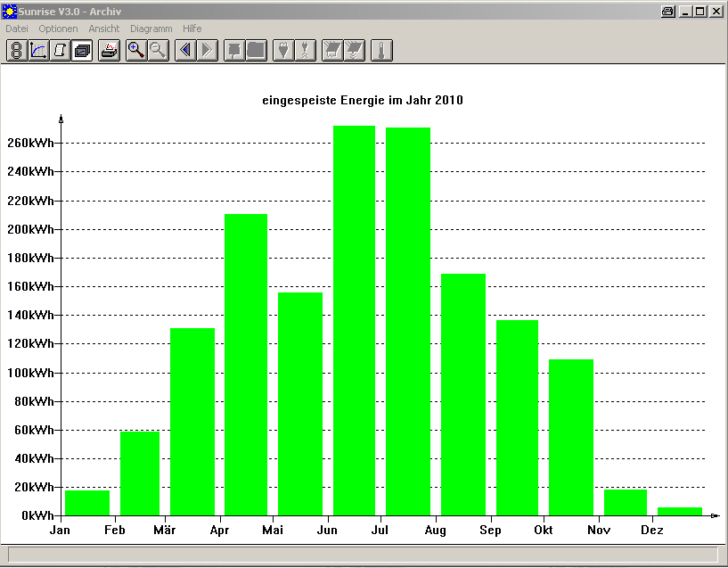
Task: Select the Jun energy bar
Action: [x=354, y=320]
